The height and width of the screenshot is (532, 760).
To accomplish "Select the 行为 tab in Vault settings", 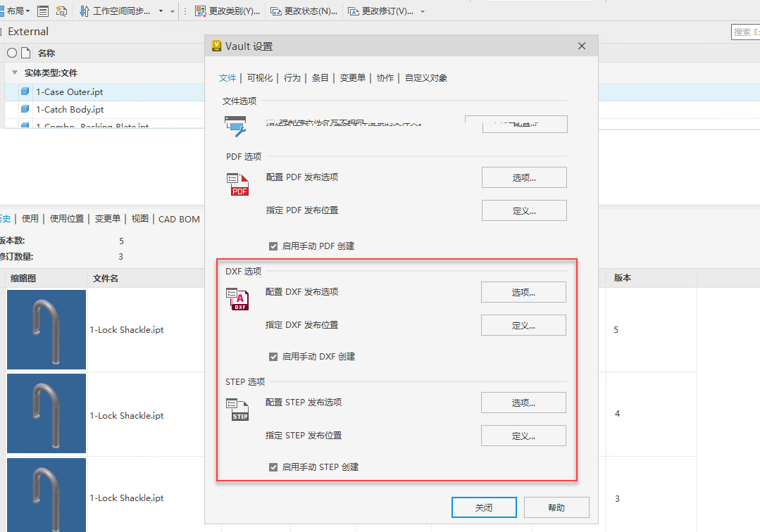I will pyautogui.click(x=292, y=78).
